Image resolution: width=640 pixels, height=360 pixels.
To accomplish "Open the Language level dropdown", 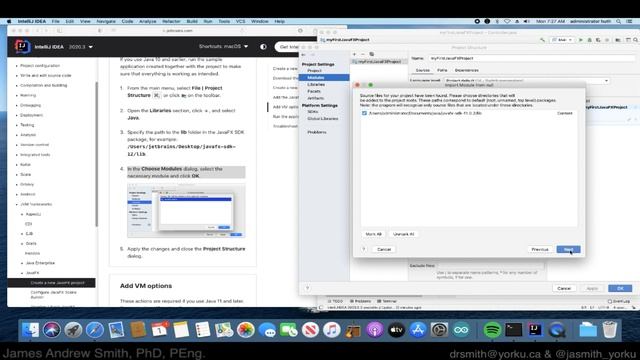I will tap(527, 80).
